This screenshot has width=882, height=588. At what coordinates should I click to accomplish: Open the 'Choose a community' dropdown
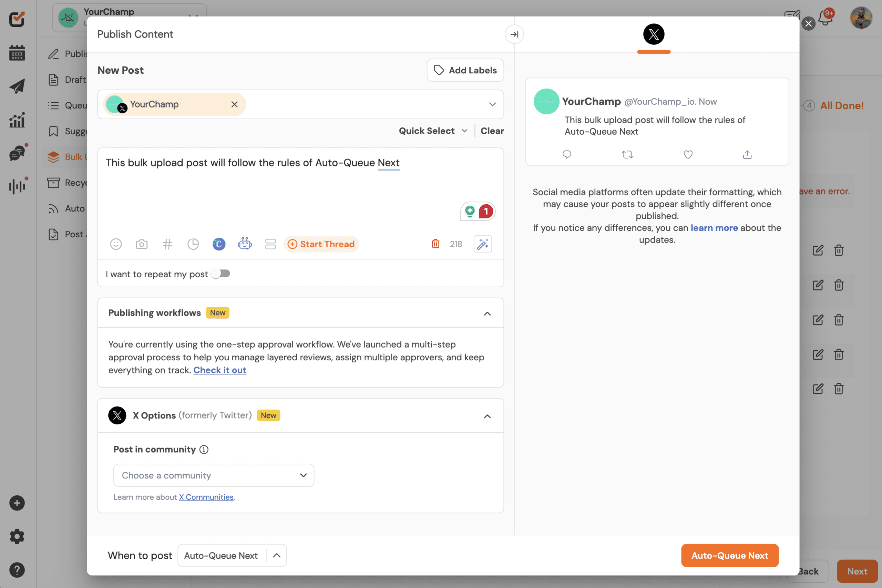click(x=213, y=475)
